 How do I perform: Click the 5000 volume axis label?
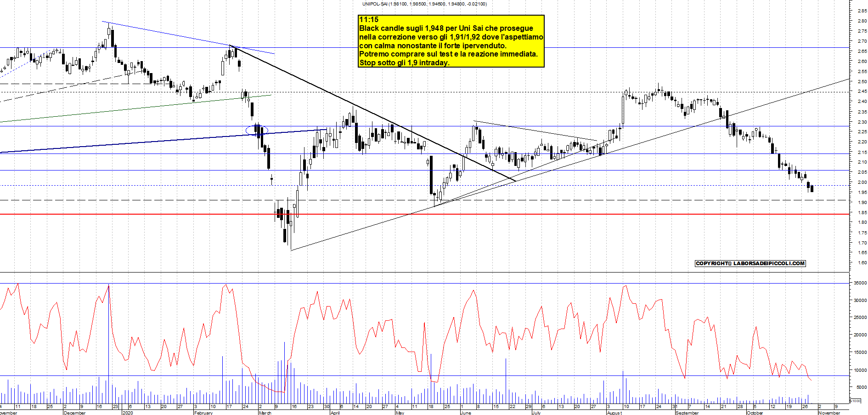point(862,387)
